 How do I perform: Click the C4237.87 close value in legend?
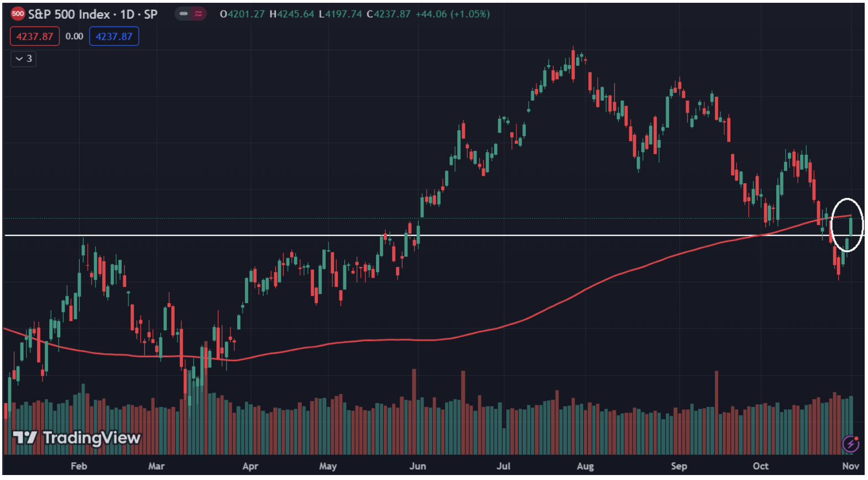tap(388, 14)
